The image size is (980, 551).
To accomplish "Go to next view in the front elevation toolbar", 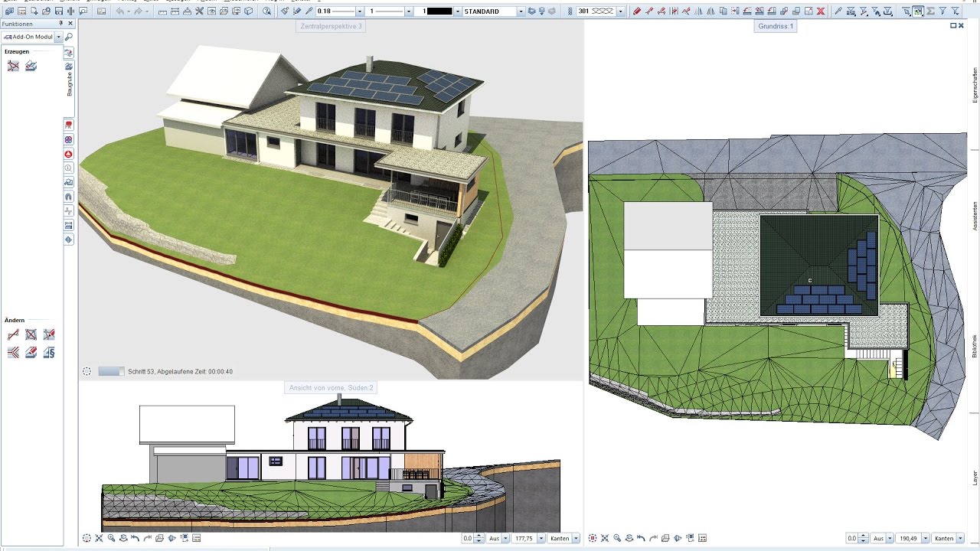I will click(148, 538).
